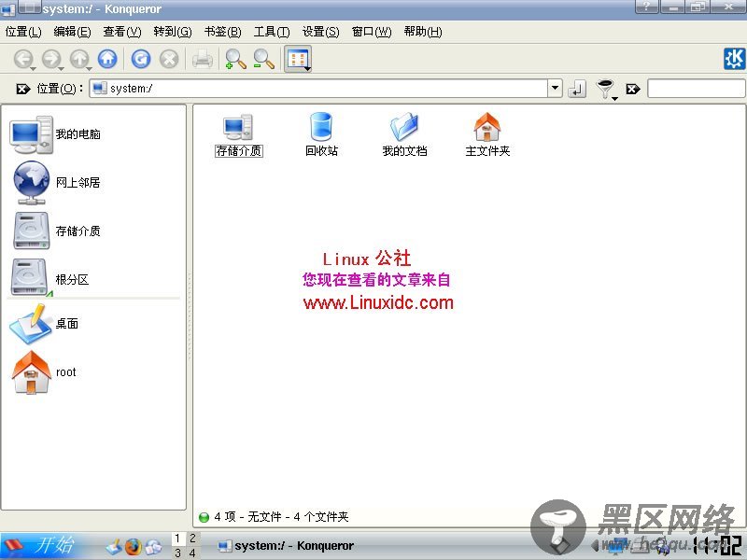Image resolution: width=747 pixels, height=560 pixels.
Task: Open the 设置(S) menu
Action: pos(320,31)
